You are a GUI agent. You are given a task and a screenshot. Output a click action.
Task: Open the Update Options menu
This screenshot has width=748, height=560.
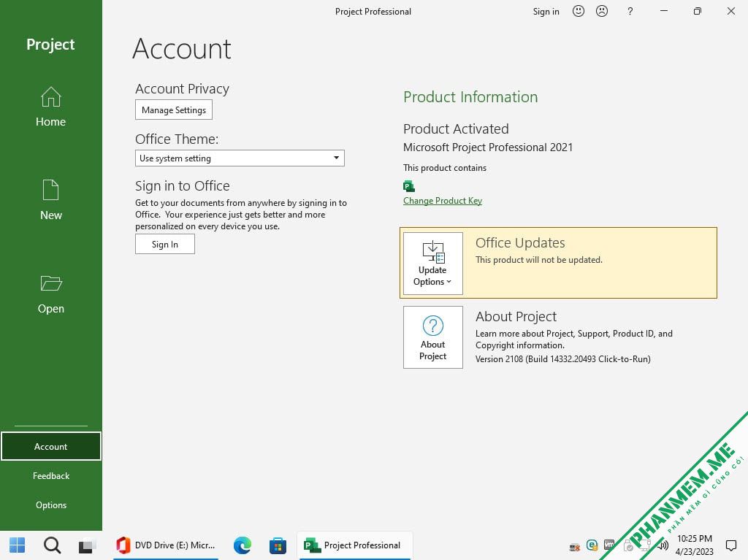[x=432, y=264]
